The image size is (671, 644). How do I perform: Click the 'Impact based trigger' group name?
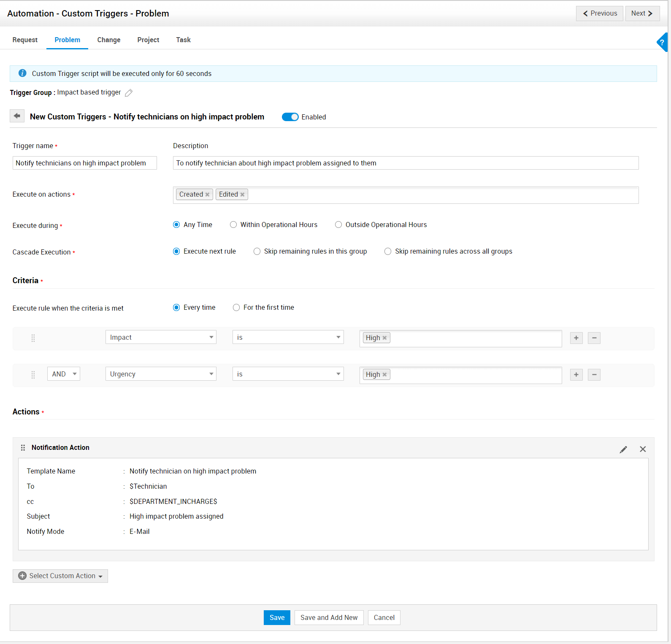click(89, 92)
